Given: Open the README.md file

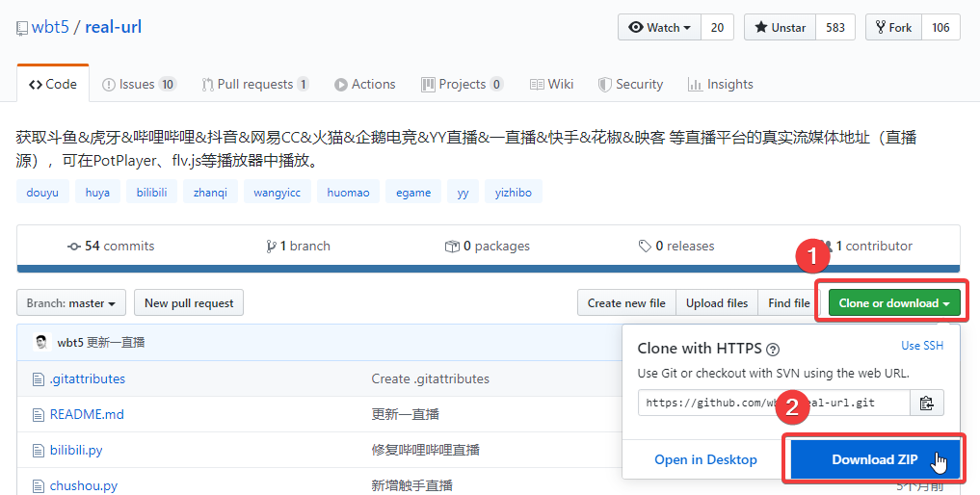Looking at the screenshot, I should 87,414.
